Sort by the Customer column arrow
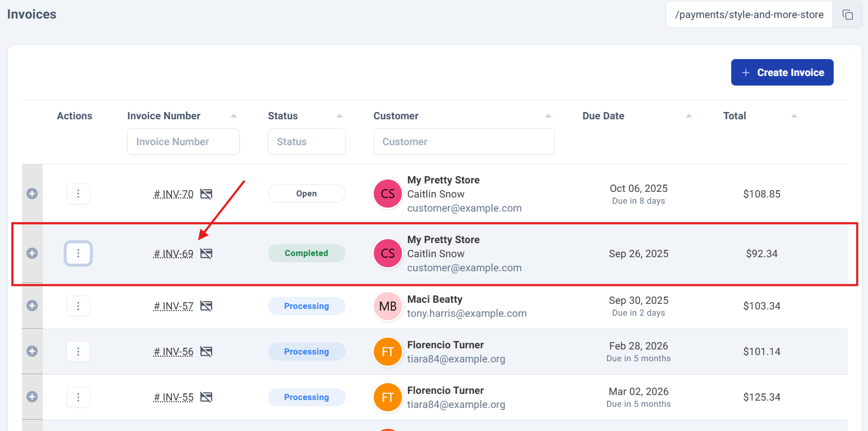The width and height of the screenshot is (868, 431). [548, 116]
